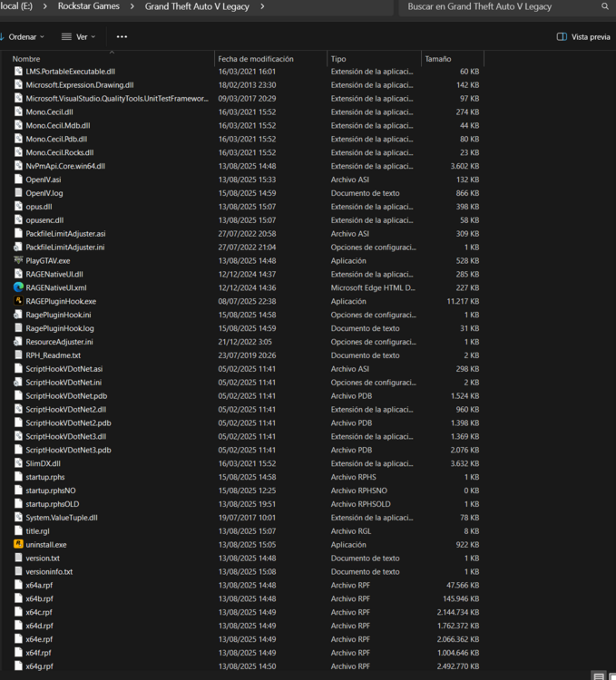Click the opus.dll file icon
This screenshot has height=680, width=616.
pyautogui.click(x=18, y=207)
